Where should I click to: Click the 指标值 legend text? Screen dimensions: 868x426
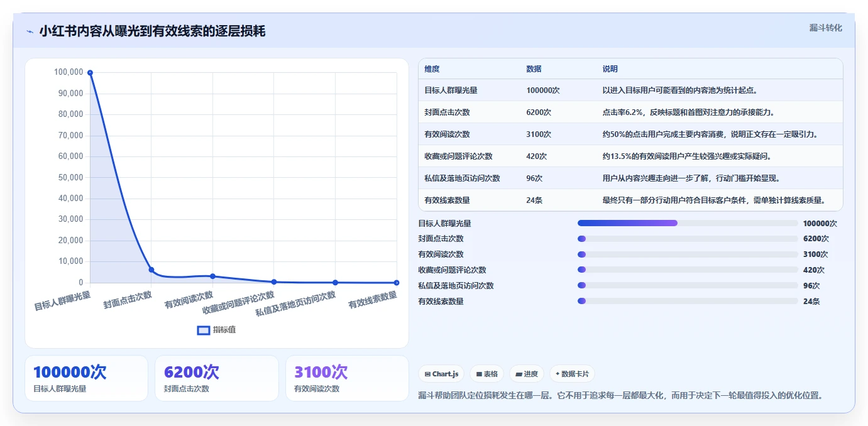point(224,330)
